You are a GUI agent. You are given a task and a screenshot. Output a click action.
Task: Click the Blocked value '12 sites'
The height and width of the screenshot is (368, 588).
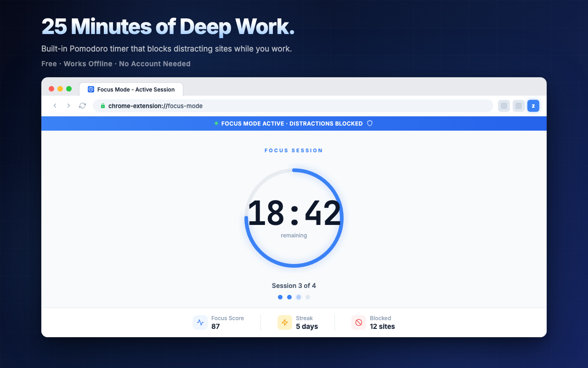click(382, 327)
